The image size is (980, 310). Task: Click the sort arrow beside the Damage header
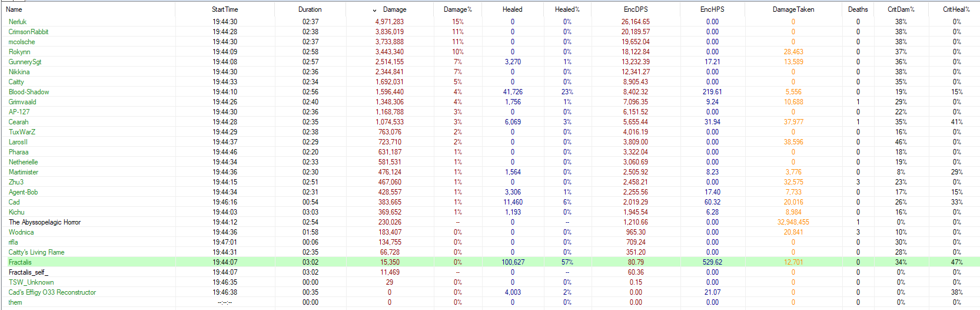[x=375, y=10]
